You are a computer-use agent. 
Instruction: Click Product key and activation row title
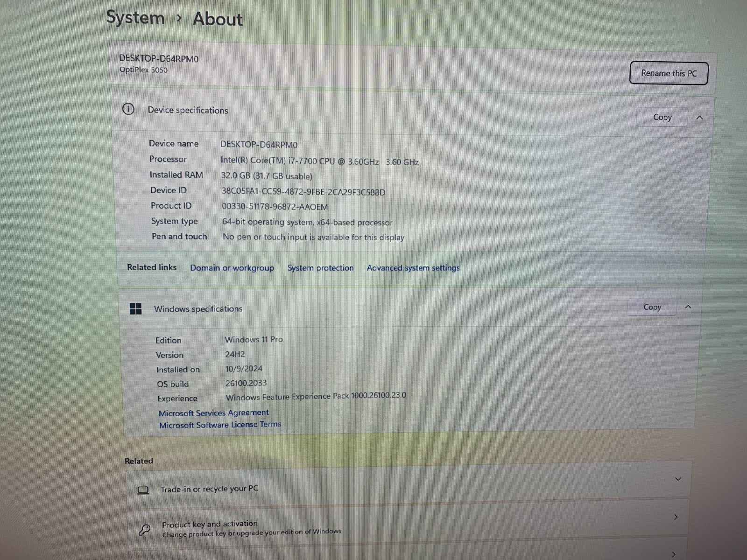(x=210, y=524)
